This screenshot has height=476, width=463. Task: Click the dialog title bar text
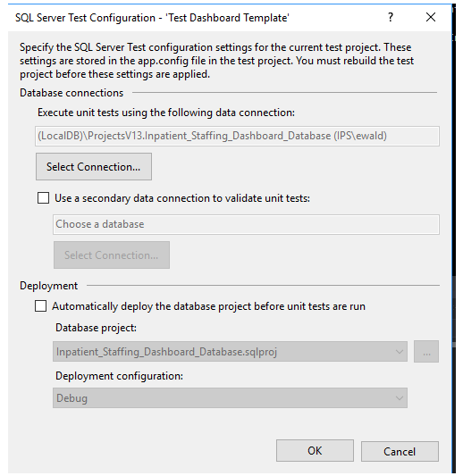point(152,18)
